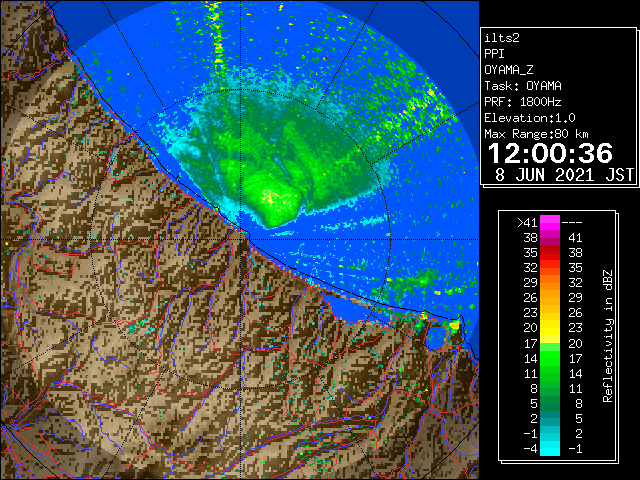Pick the yellow swatch in the legend

[550, 328]
